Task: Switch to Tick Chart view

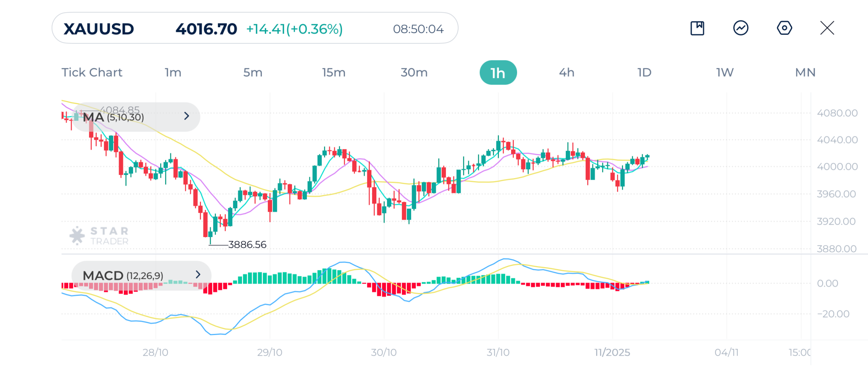Action: (x=92, y=72)
